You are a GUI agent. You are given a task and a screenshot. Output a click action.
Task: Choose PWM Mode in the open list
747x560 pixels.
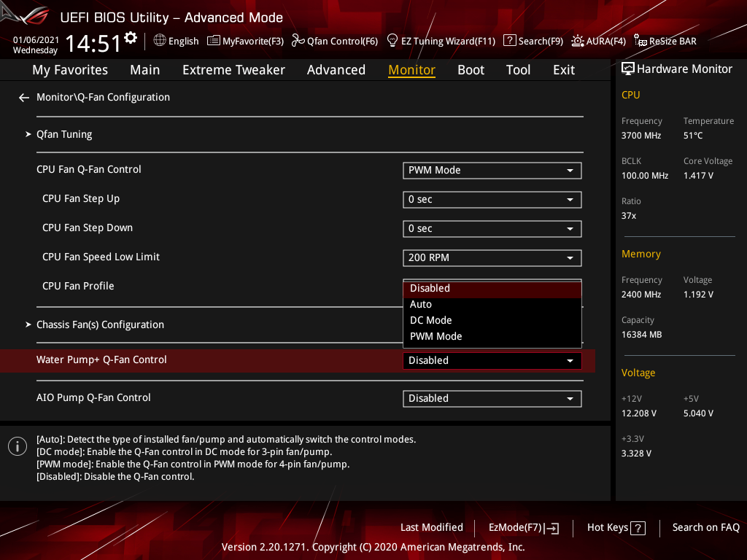492,337
